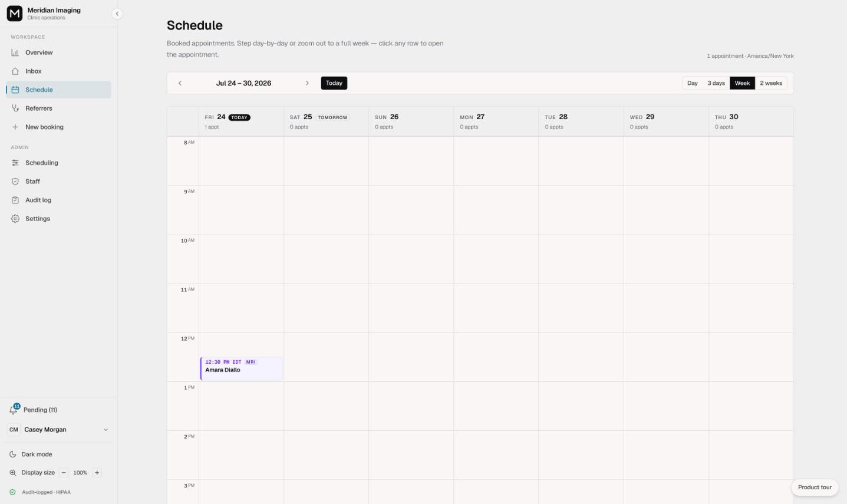The height and width of the screenshot is (504, 847).
Task: Open the Audit log clipboard icon
Action: (x=15, y=200)
